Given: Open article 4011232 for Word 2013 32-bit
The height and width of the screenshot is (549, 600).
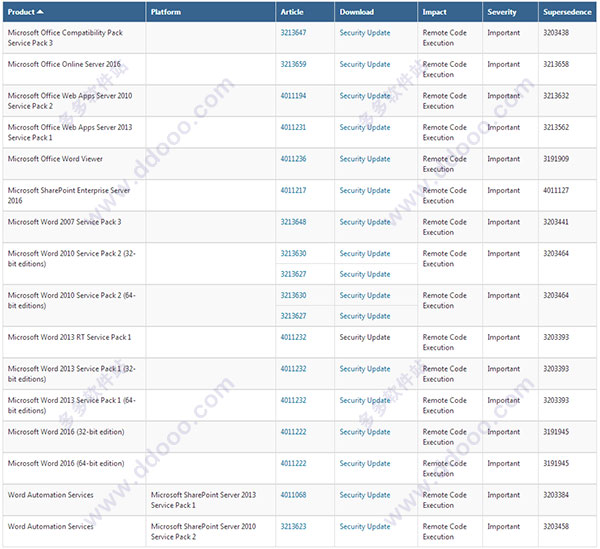Looking at the screenshot, I should (x=293, y=369).
